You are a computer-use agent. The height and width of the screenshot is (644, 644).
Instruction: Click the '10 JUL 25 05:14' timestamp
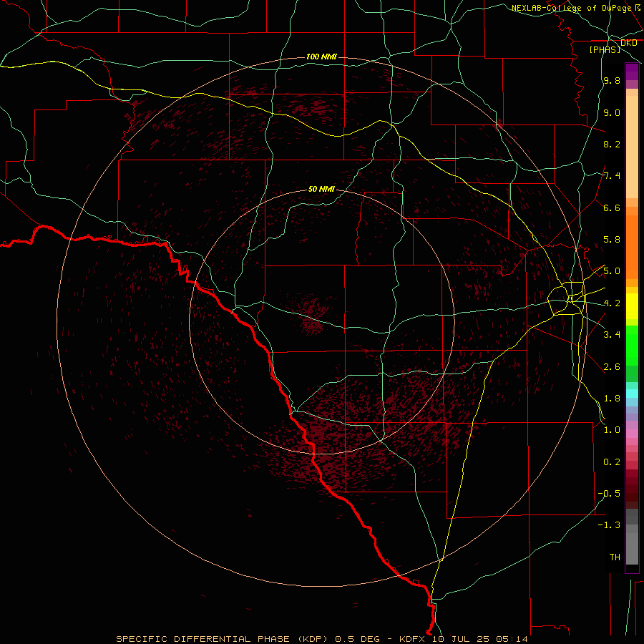tap(479, 639)
